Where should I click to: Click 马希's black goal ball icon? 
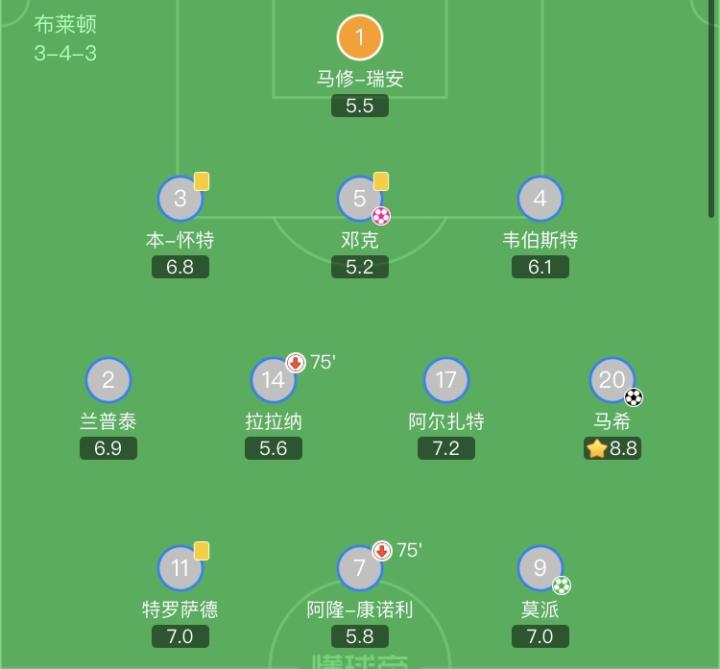click(633, 397)
